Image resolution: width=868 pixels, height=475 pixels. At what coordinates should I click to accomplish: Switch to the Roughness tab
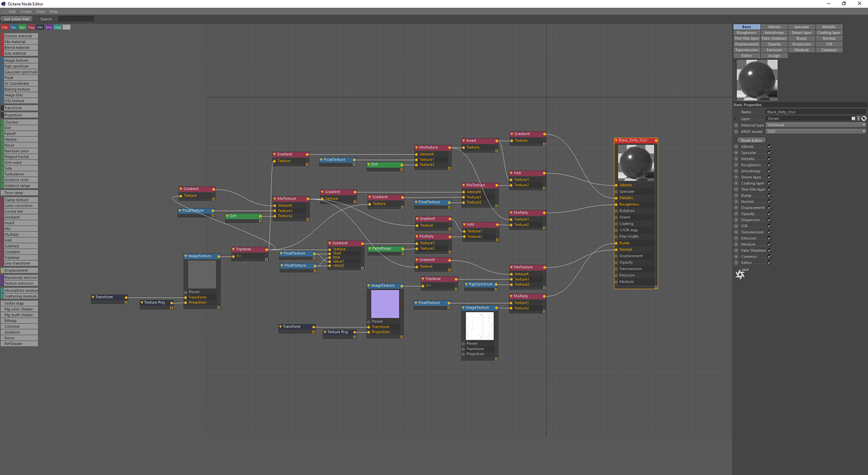pos(746,33)
